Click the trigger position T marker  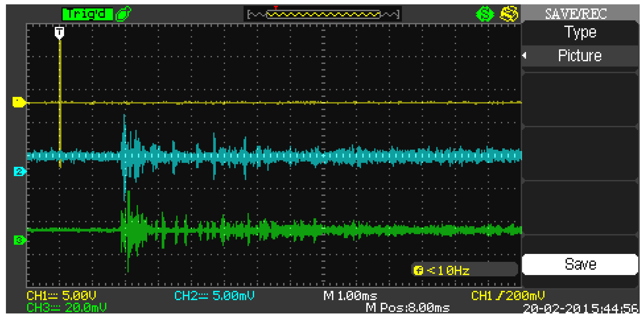pos(59,32)
